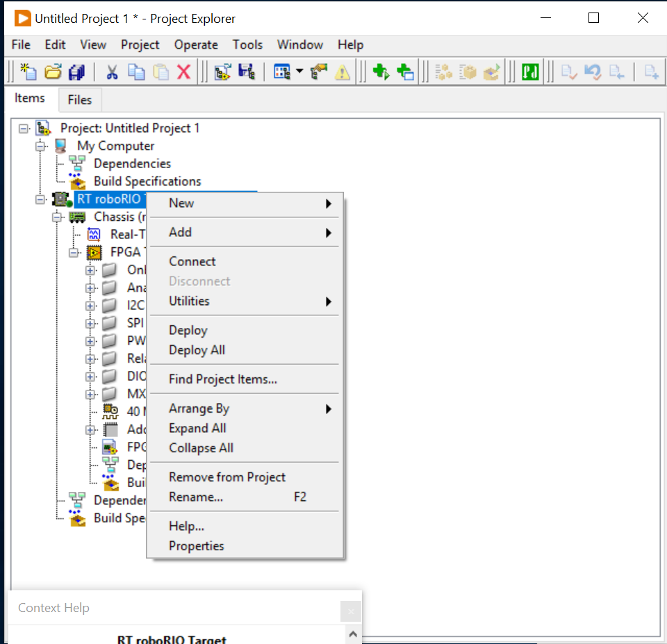The height and width of the screenshot is (644, 667).
Task: Collapse the My Computer tree node
Action: (x=40, y=146)
